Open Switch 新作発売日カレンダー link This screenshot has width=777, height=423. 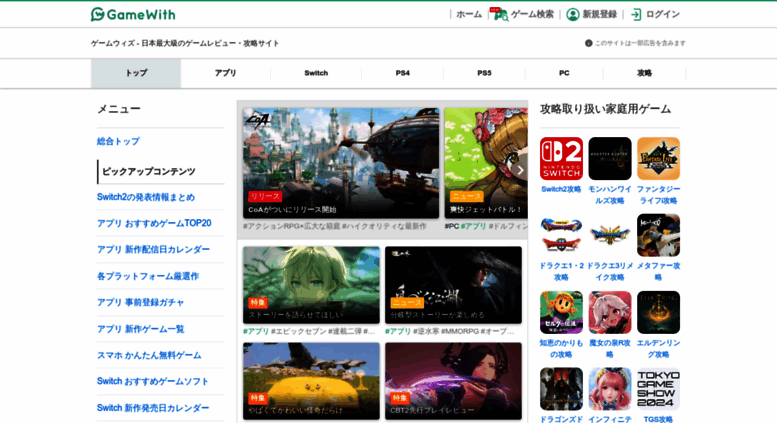(153, 408)
